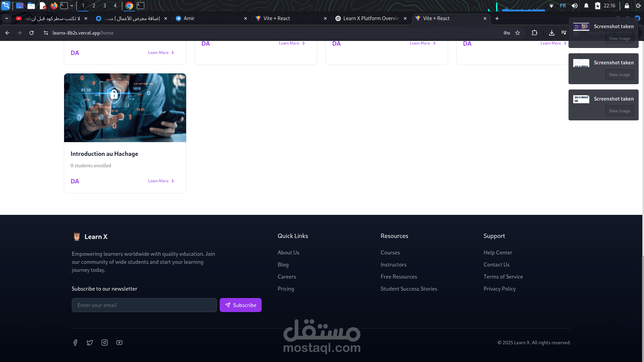This screenshot has width=644, height=362.
Task: Open volume control in system tray
Action: click(x=575, y=6)
